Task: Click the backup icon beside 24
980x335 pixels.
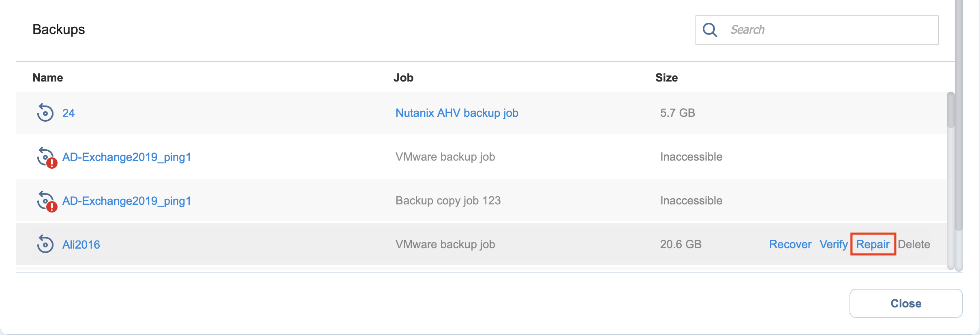Action: point(45,113)
